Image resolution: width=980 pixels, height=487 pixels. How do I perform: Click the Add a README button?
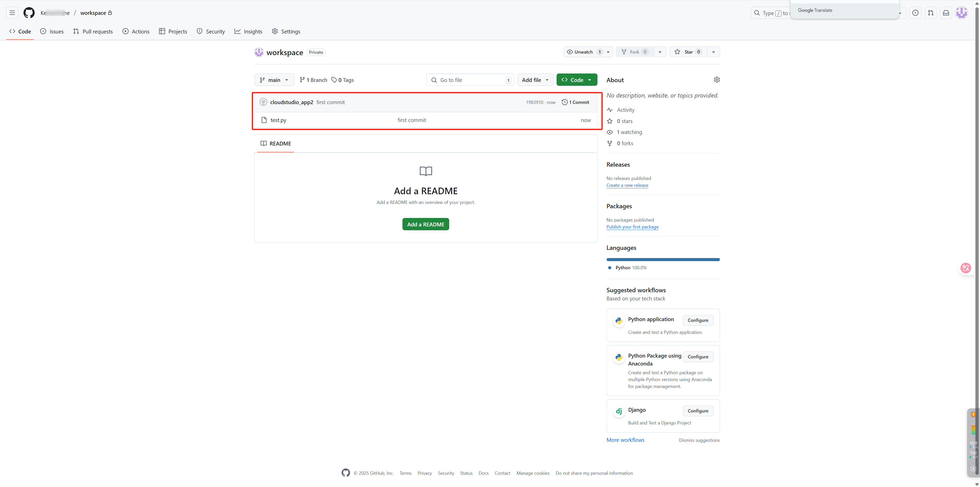pyautogui.click(x=425, y=224)
